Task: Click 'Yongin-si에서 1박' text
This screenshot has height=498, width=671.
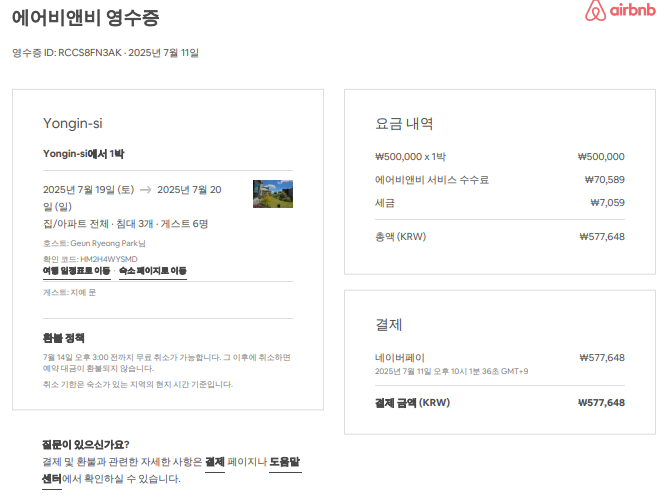Action: 83,154
